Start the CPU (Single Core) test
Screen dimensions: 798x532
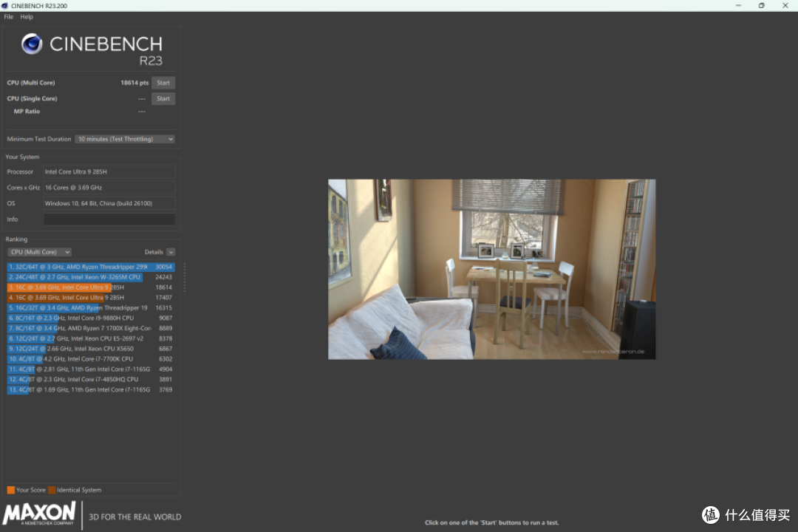tap(163, 98)
